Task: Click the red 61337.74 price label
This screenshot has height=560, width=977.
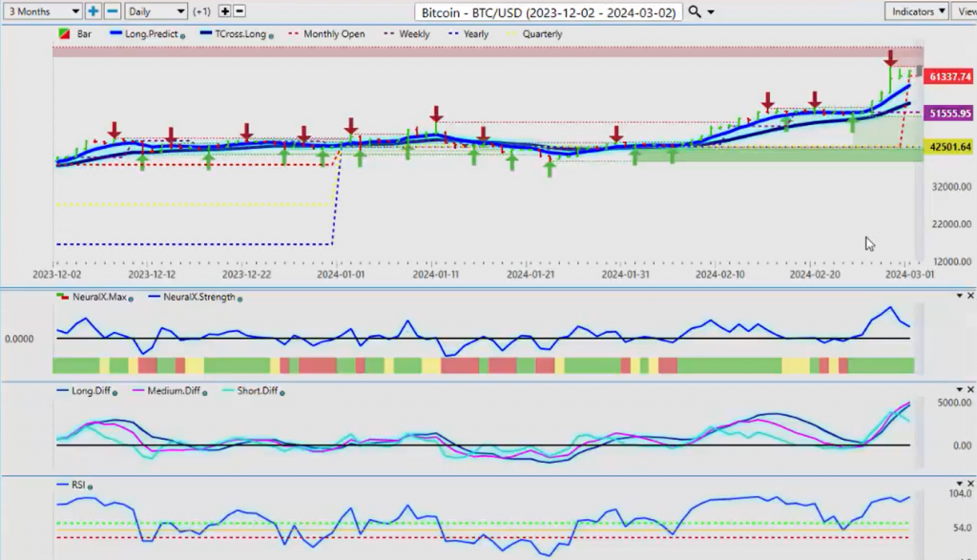Action: pyautogui.click(x=948, y=76)
